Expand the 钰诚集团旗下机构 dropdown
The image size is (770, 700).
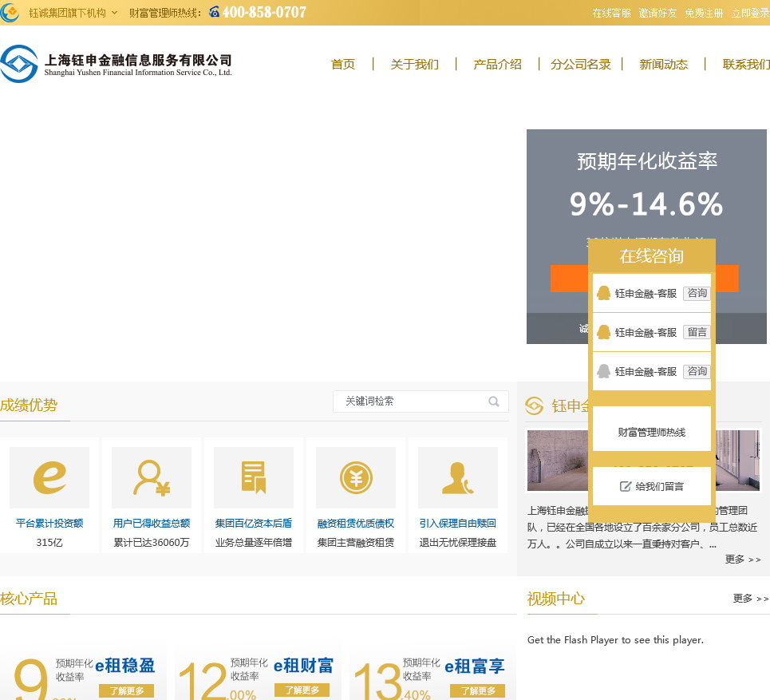coord(73,13)
